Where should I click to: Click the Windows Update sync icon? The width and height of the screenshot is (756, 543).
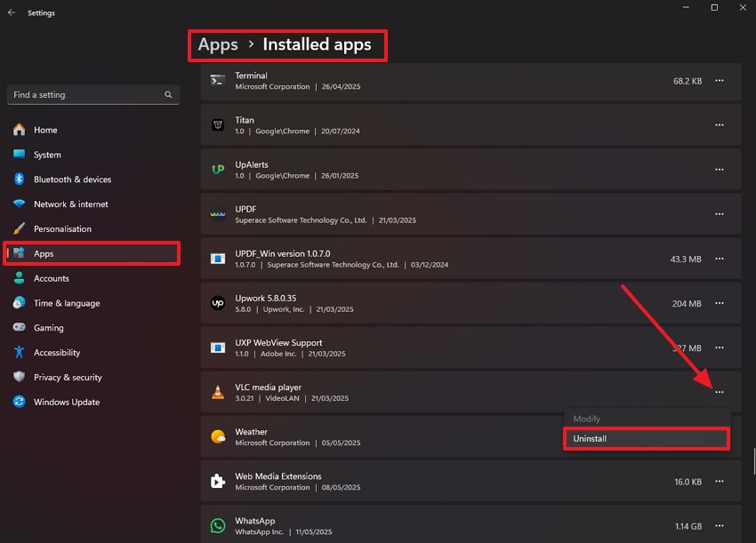pos(20,402)
